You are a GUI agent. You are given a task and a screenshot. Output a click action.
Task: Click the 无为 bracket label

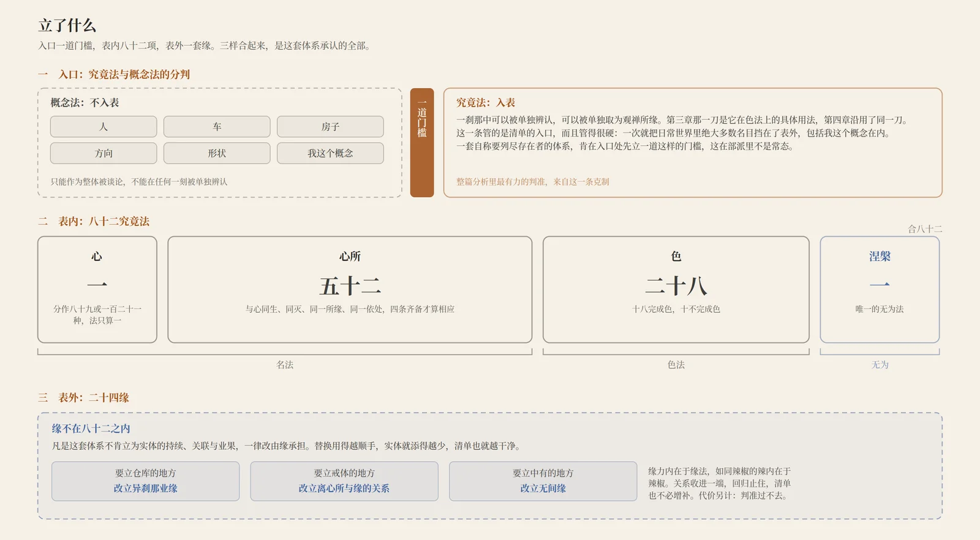point(880,364)
